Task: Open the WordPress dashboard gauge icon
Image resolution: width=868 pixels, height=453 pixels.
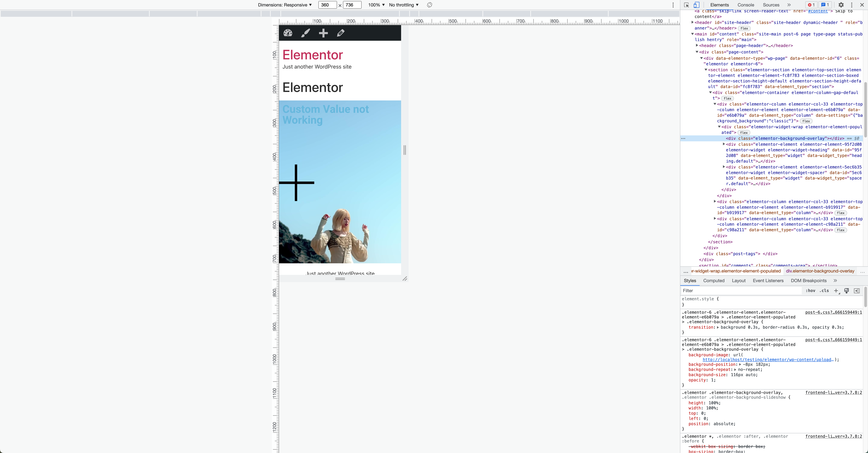Action: click(288, 33)
